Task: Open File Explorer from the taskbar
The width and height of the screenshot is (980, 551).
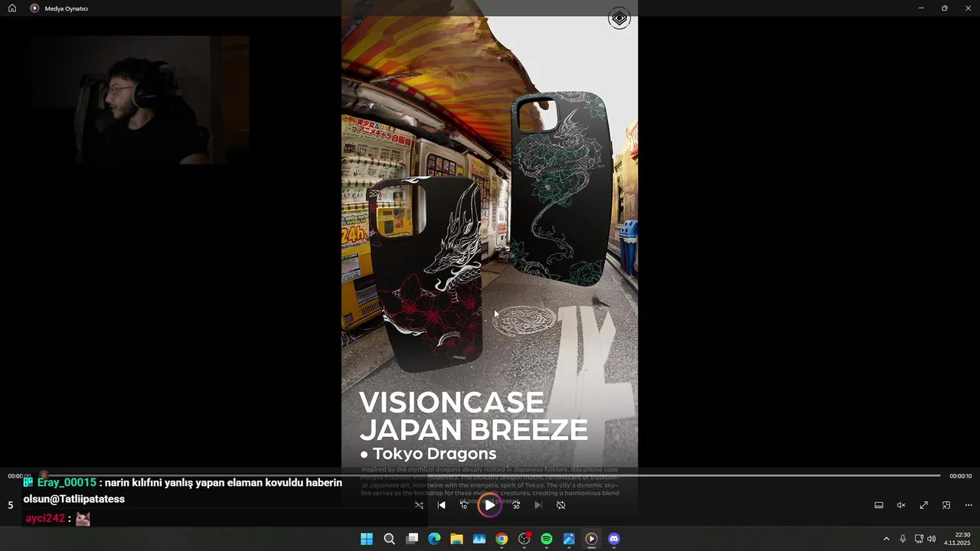Action: (x=456, y=539)
